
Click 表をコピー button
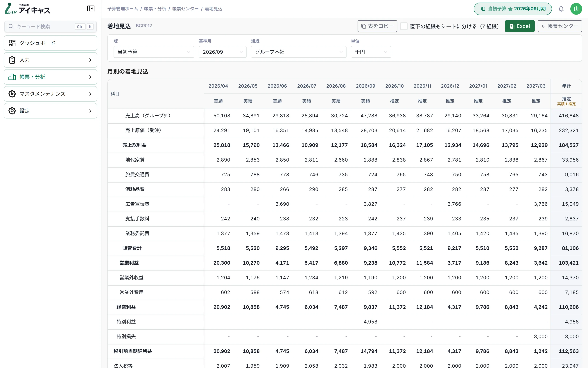(x=377, y=26)
